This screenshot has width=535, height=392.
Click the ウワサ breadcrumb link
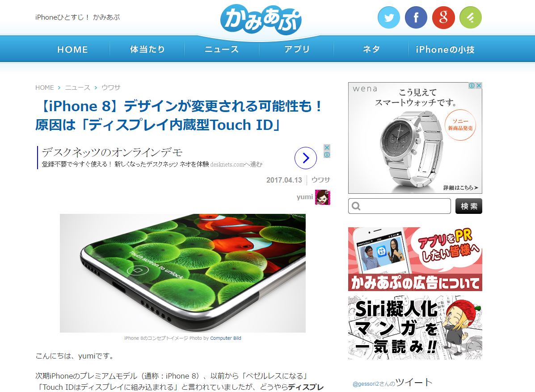(x=111, y=88)
